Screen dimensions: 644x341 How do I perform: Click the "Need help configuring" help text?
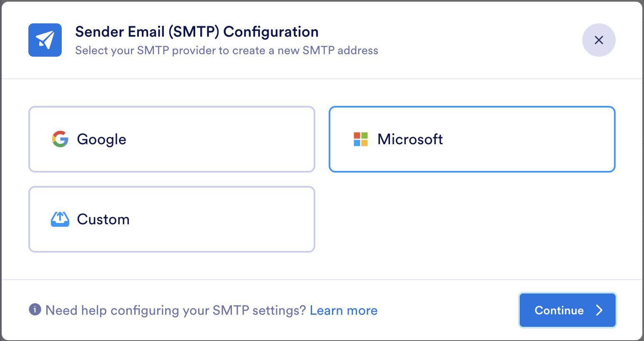point(176,311)
